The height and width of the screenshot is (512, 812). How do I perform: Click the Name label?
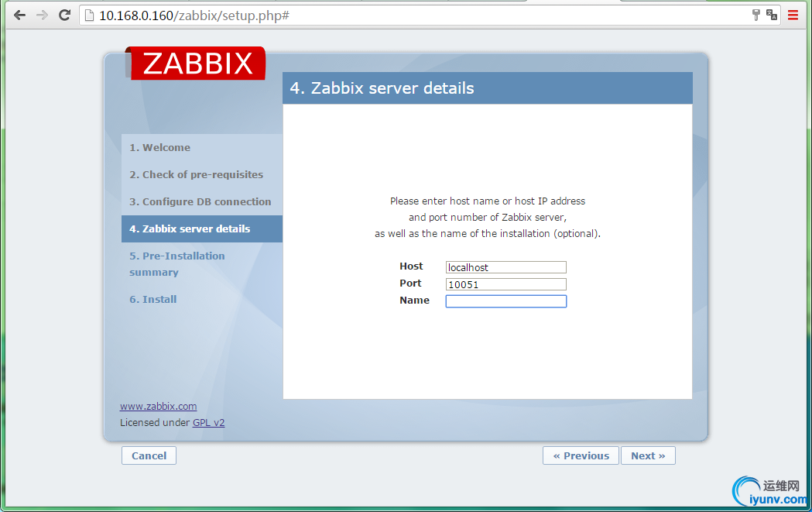414,301
